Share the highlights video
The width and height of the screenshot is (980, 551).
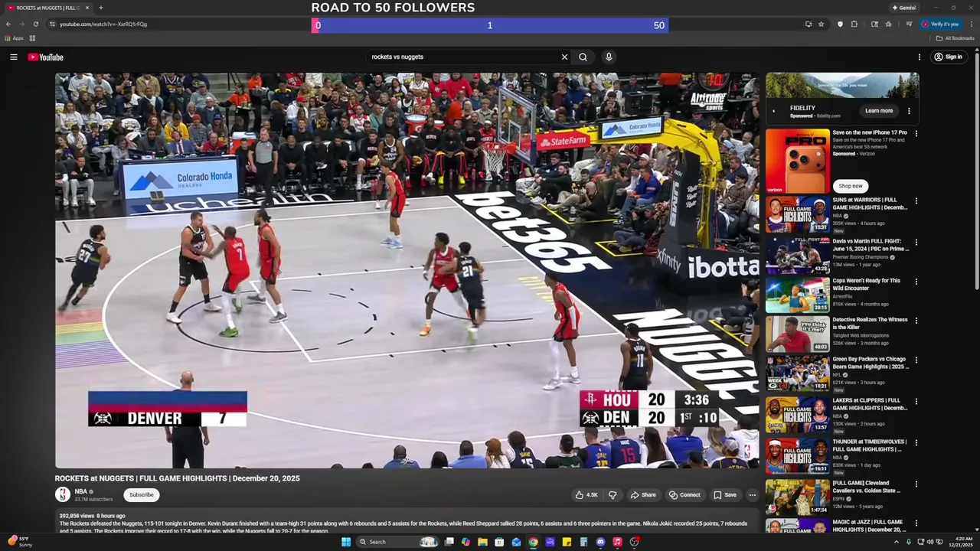[x=643, y=495]
